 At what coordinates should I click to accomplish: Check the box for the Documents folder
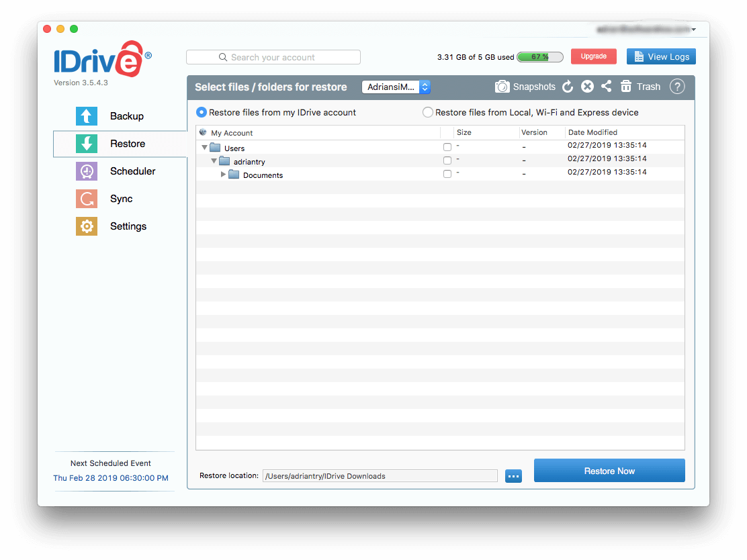click(447, 174)
